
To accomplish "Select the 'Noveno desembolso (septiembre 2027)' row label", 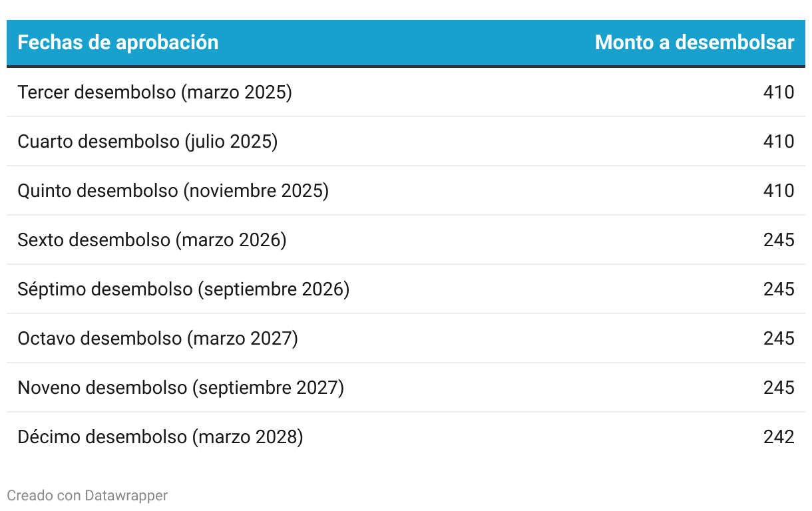I will click(x=181, y=387).
